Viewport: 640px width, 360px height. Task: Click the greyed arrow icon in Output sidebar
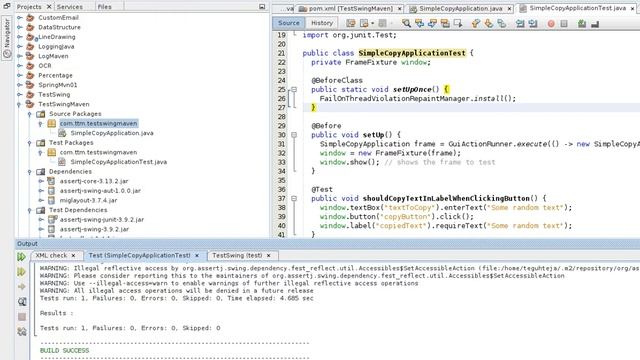click(22, 287)
